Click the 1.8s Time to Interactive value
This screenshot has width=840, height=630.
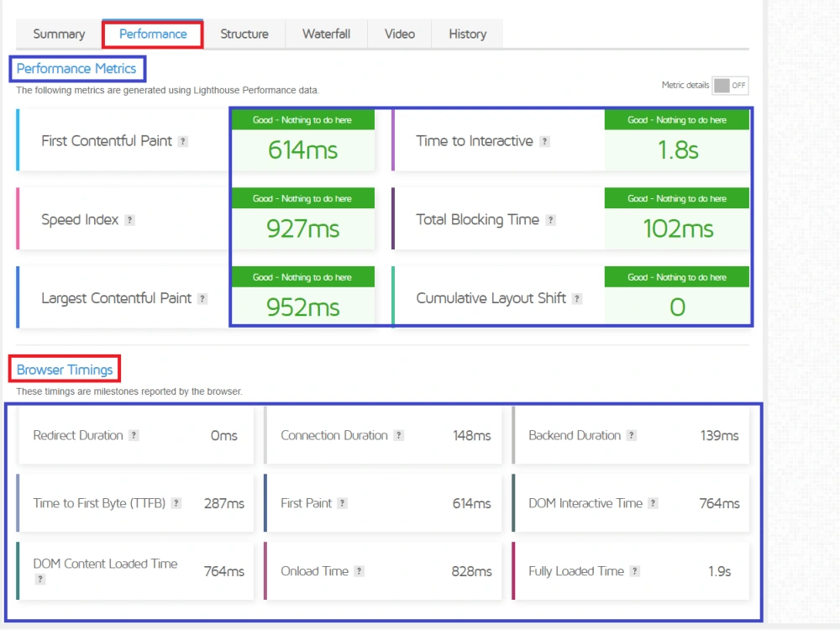[678, 150]
